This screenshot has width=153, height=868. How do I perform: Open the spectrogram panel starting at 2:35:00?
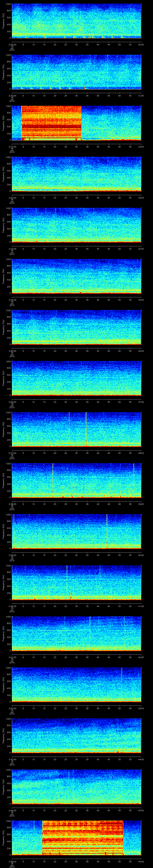[76, 327]
